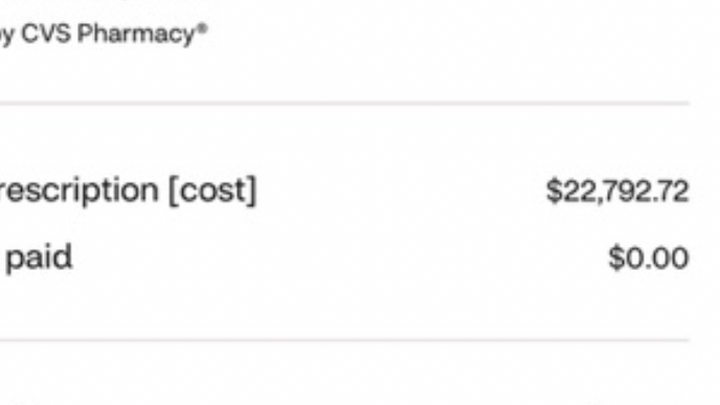The width and height of the screenshot is (720, 405).
Task: Click the dollar sign in $0.00
Action: pos(615,259)
